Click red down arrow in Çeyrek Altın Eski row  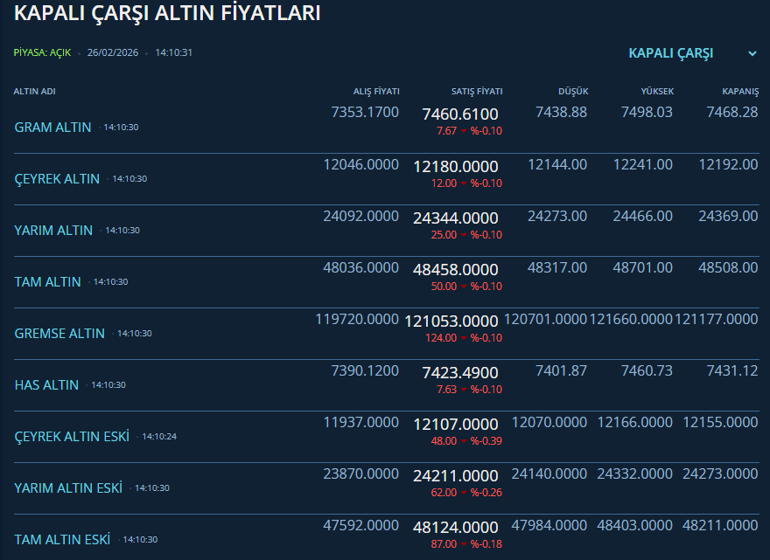(x=464, y=441)
